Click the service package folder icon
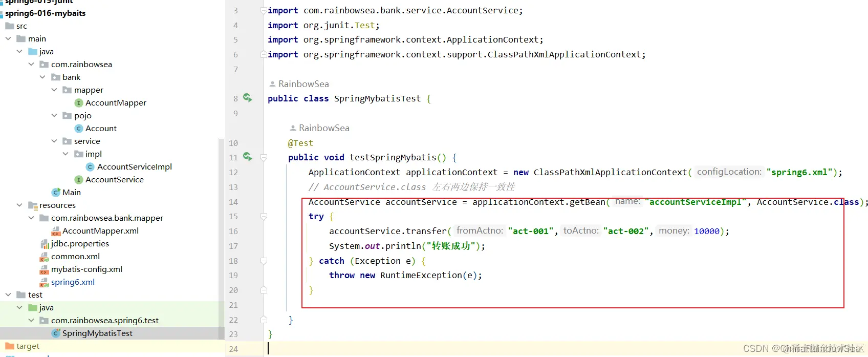Viewport: 868px width, 357px height. tap(67, 141)
